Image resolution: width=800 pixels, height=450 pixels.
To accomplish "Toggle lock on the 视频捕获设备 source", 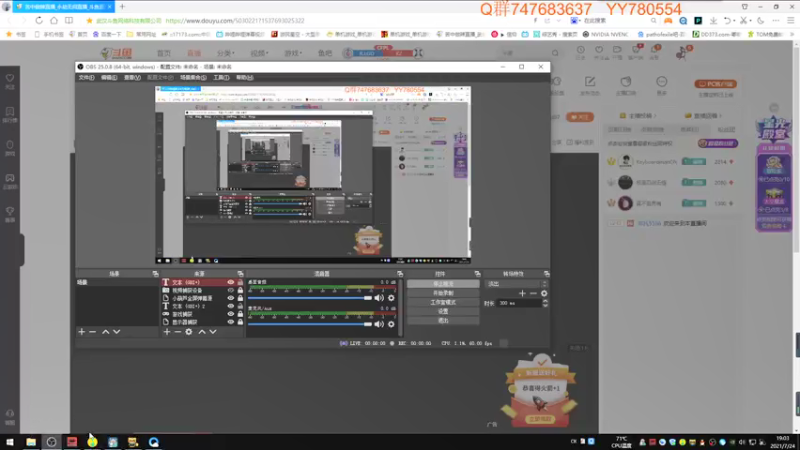I will 240,290.
